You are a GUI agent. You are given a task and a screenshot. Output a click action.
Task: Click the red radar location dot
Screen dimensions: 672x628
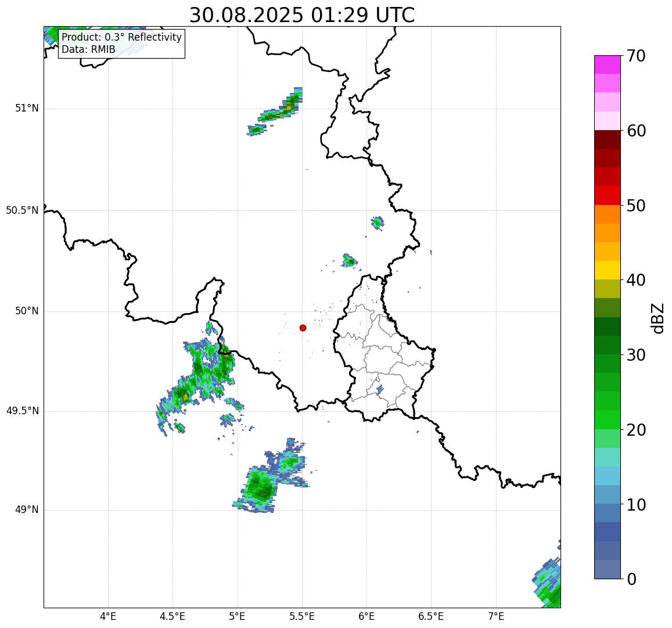pos(303,328)
